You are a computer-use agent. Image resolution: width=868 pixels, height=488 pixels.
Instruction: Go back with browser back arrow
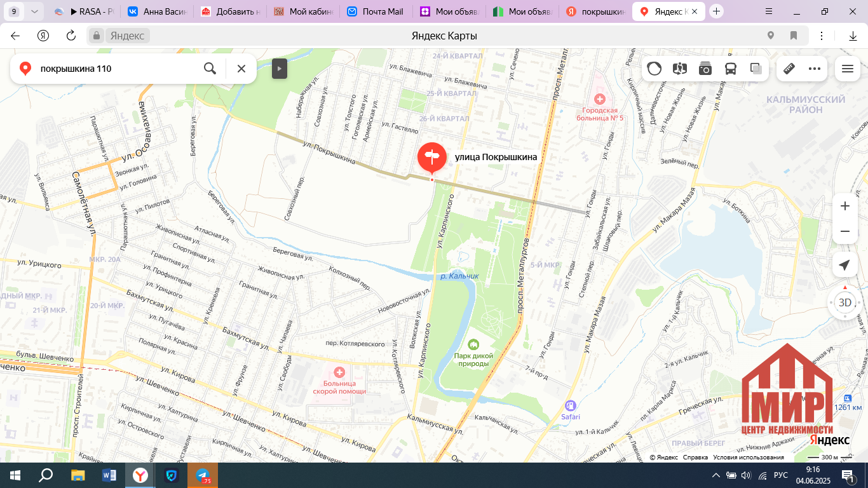pyautogui.click(x=15, y=36)
